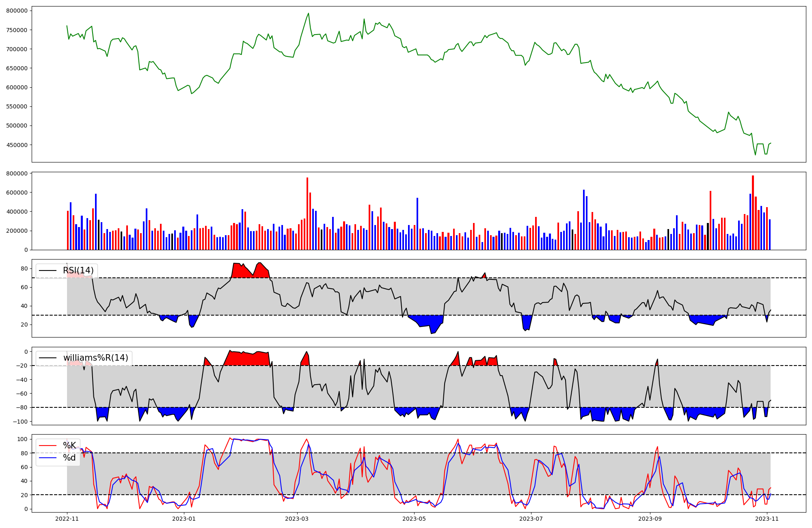This screenshot has width=812, height=528.
Task: Click the williams%R(14) legend text
Action: pos(95,358)
